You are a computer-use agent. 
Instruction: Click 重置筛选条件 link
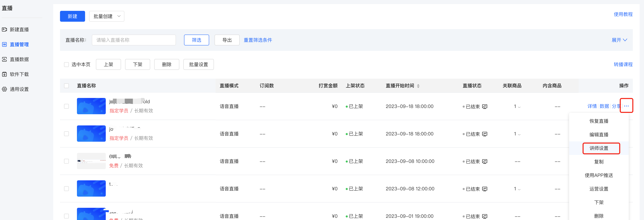258,40
